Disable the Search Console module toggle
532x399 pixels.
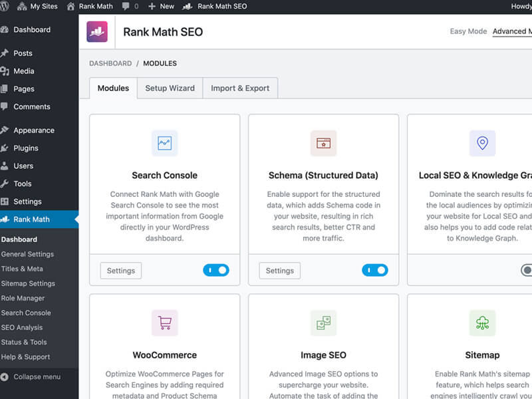point(216,270)
